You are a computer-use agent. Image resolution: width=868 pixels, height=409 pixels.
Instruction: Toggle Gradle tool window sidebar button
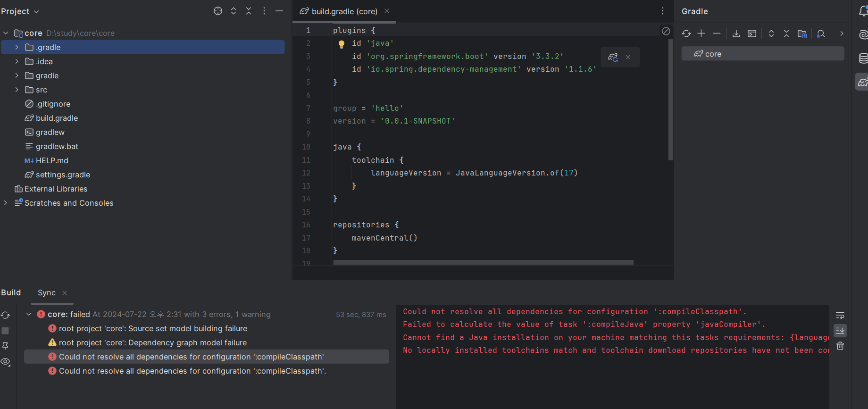[862, 82]
